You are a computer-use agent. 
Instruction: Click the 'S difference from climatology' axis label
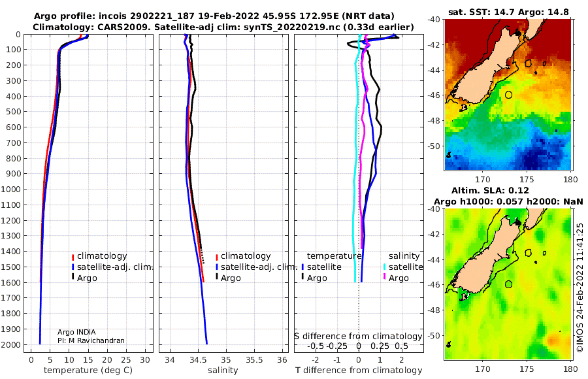tap(358, 337)
